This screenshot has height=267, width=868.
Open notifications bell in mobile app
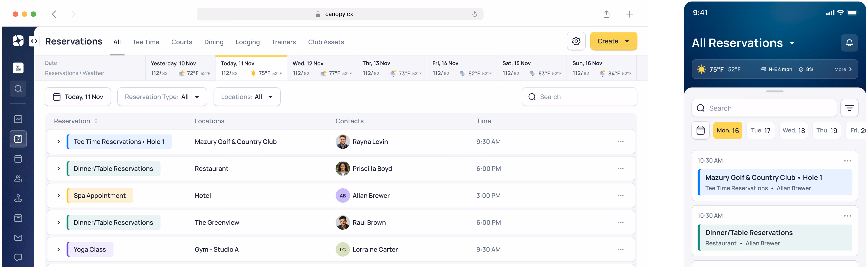pyautogui.click(x=850, y=43)
